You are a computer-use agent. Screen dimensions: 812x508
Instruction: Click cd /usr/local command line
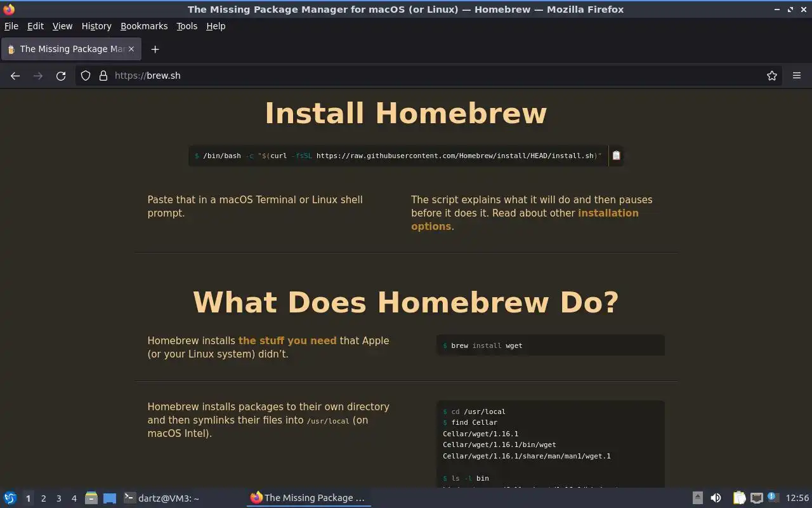pos(474,411)
